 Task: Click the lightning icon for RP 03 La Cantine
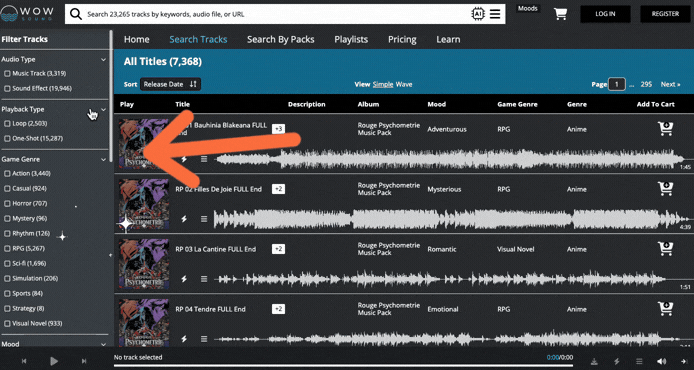(184, 279)
